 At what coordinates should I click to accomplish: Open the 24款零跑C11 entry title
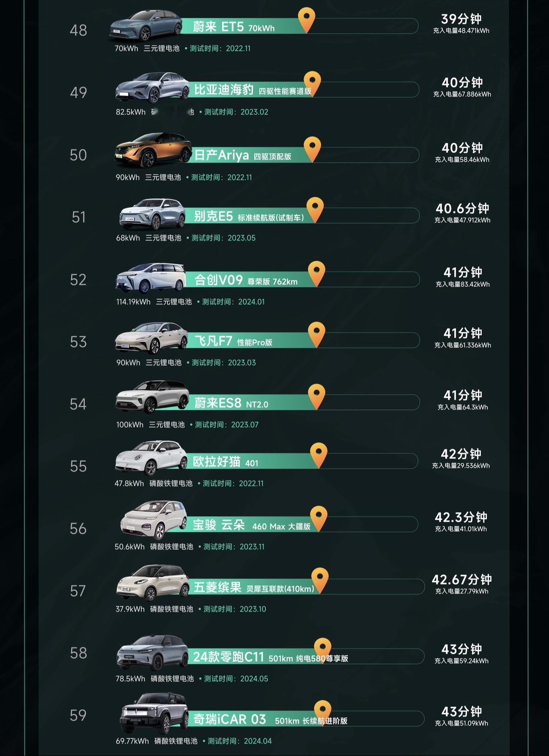pos(270,657)
